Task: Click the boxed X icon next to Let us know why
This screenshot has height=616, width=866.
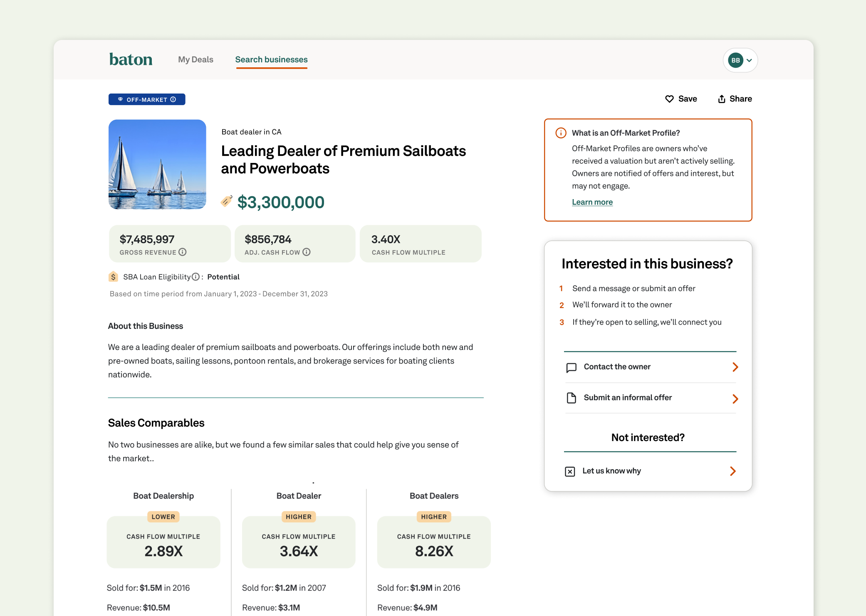Action: click(x=570, y=471)
